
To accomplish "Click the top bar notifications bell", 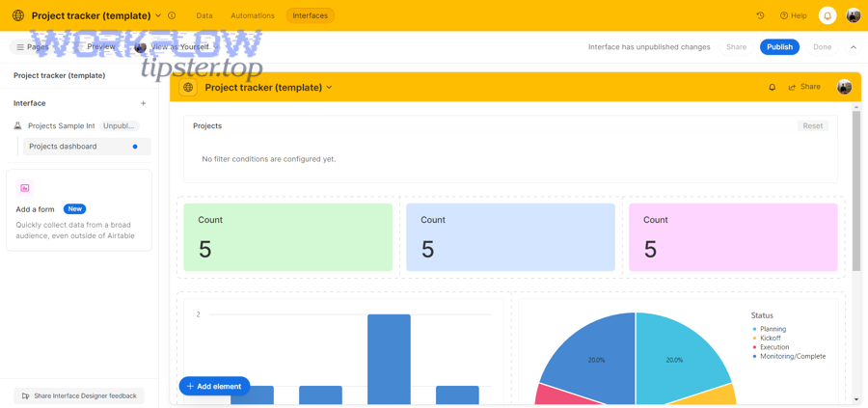I will [x=827, y=15].
